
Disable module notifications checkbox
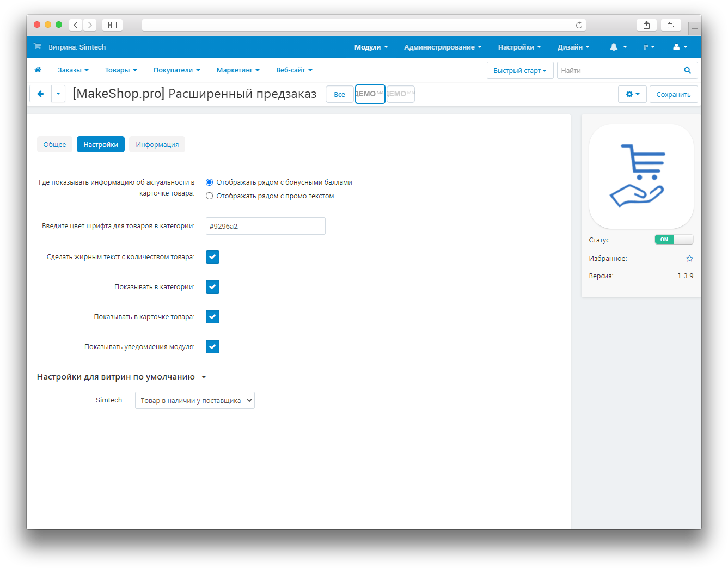click(212, 347)
